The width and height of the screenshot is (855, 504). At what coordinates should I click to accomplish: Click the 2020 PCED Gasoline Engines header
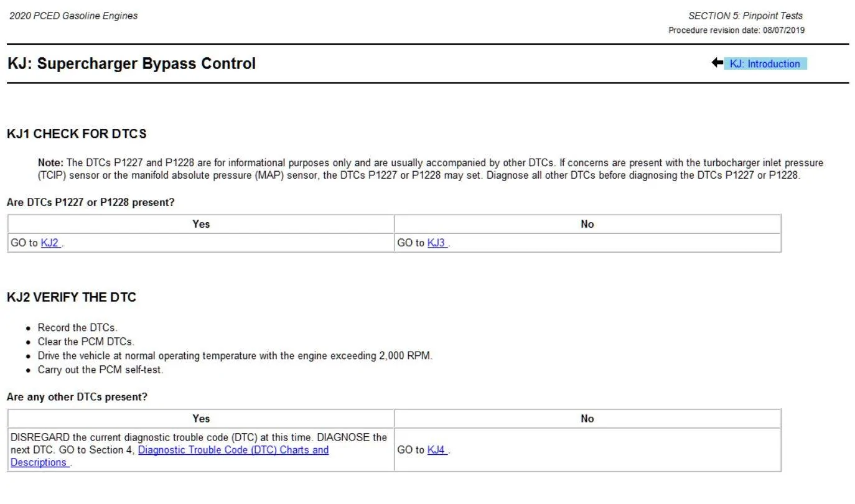(x=73, y=16)
